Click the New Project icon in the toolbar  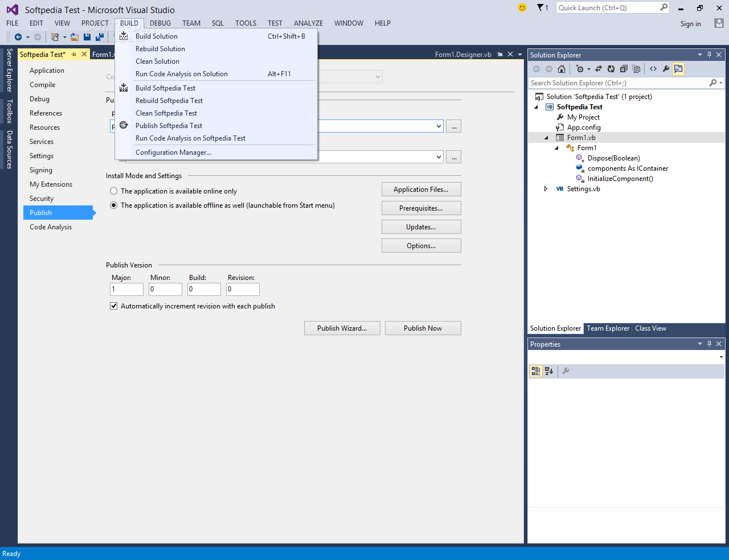click(x=55, y=37)
